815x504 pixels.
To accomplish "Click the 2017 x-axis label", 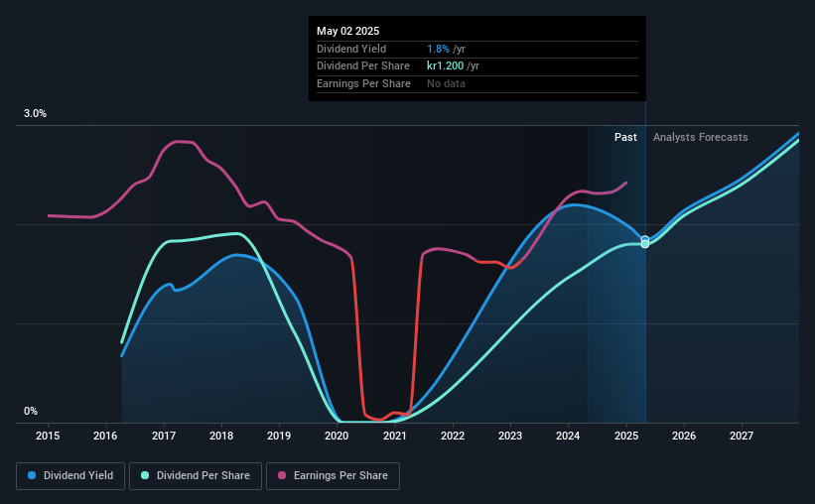I will (x=164, y=436).
